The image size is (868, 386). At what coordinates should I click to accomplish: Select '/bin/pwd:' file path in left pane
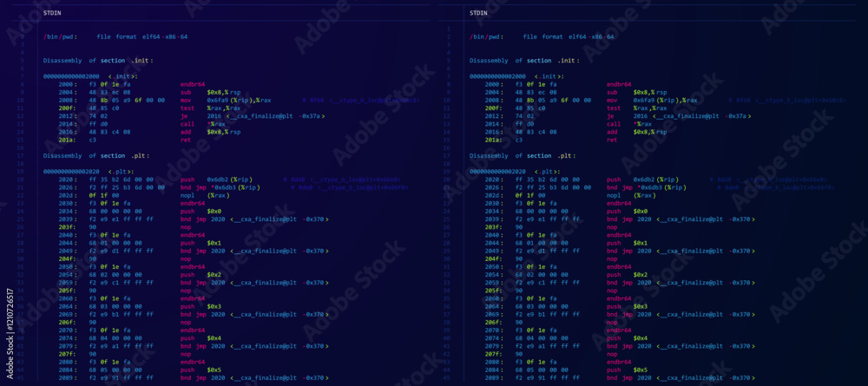pyautogui.click(x=61, y=37)
